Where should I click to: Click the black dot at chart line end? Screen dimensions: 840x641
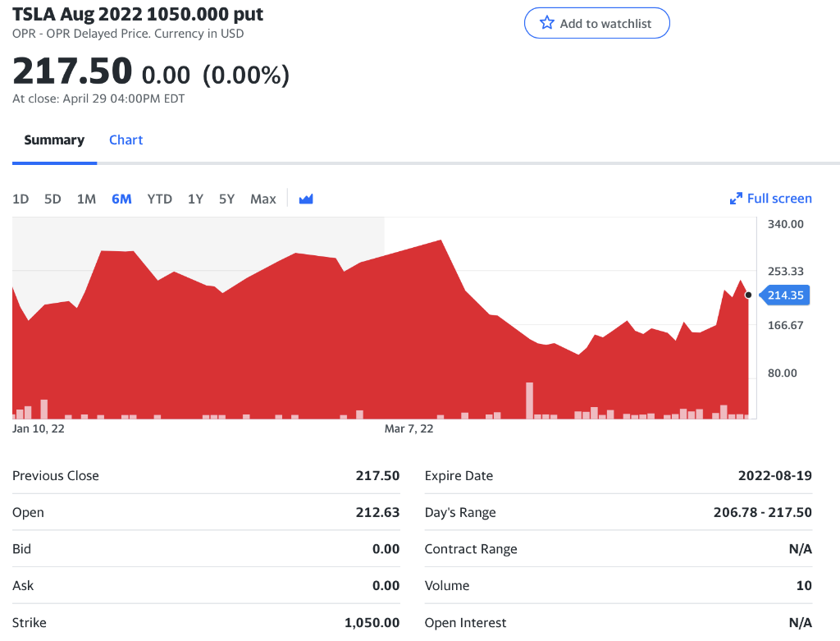click(x=748, y=295)
